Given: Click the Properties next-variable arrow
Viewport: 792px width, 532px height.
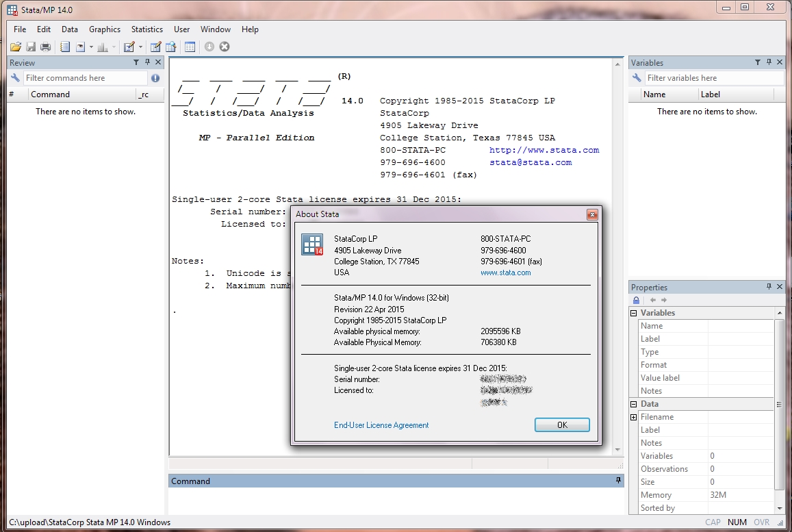Looking at the screenshot, I should pyautogui.click(x=664, y=300).
